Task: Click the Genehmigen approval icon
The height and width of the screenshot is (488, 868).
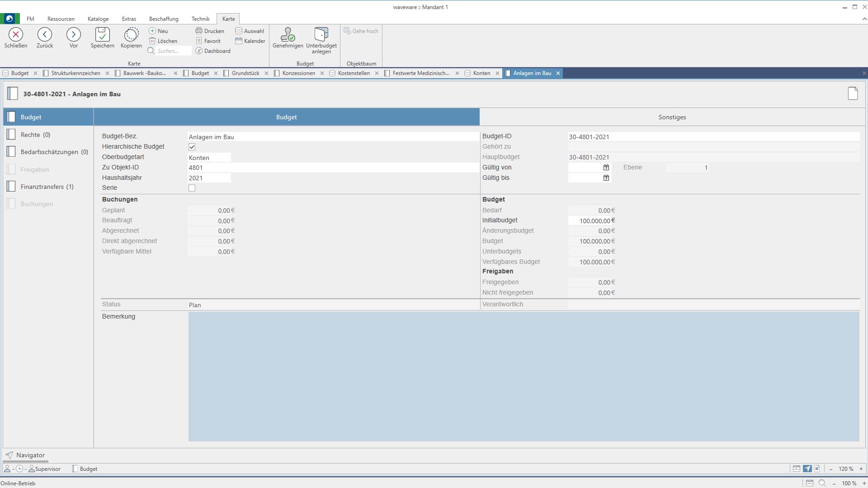Action: point(288,35)
